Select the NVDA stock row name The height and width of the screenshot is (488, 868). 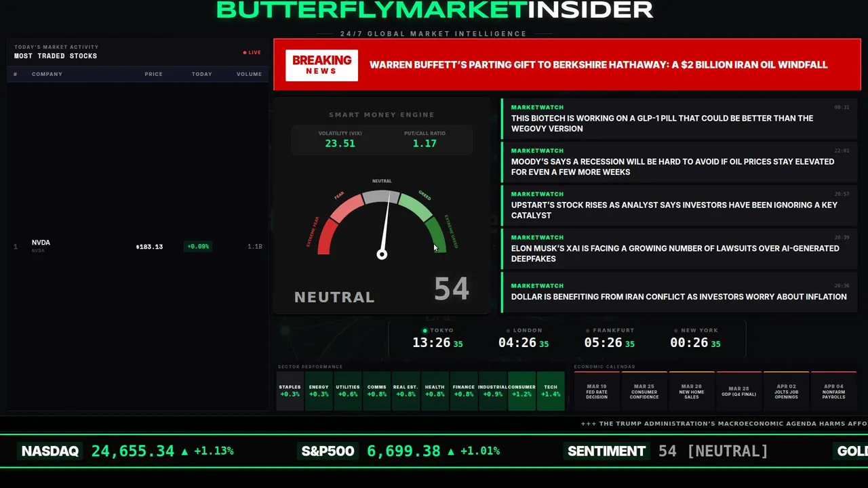[x=41, y=243]
